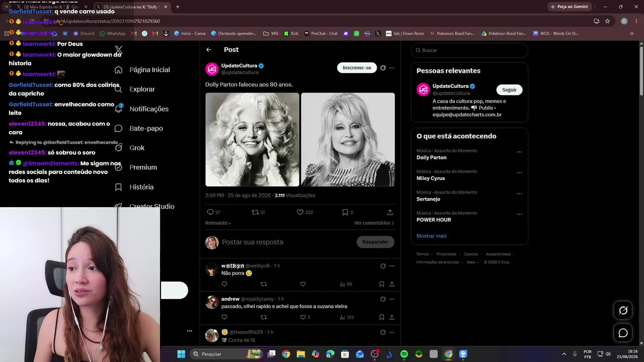Open a new browser tab

click(x=178, y=7)
